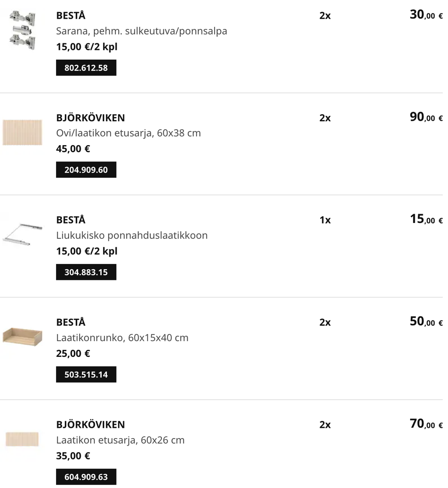This screenshot has width=448, height=488.
Task: Open the BJÖRKÖVIKEN 60x38 cm door front image
Action: [x=22, y=132]
